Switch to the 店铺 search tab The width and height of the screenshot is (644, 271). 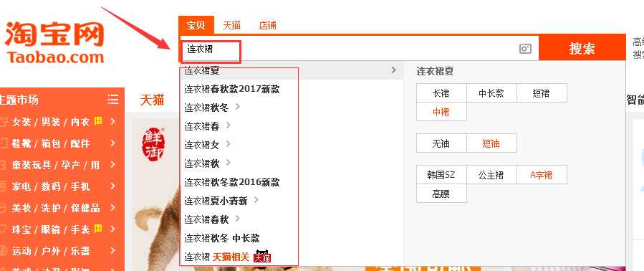[x=268, y=25]
